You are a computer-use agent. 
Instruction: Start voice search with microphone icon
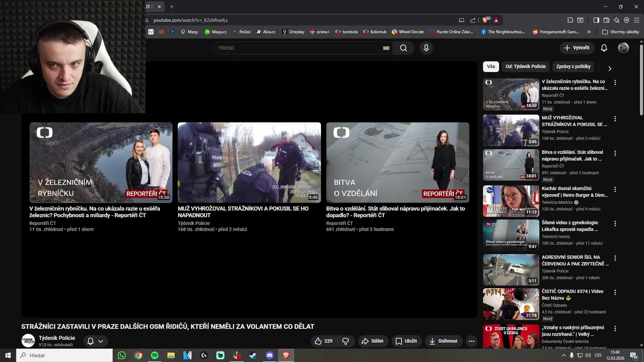(x=426, y=48)
